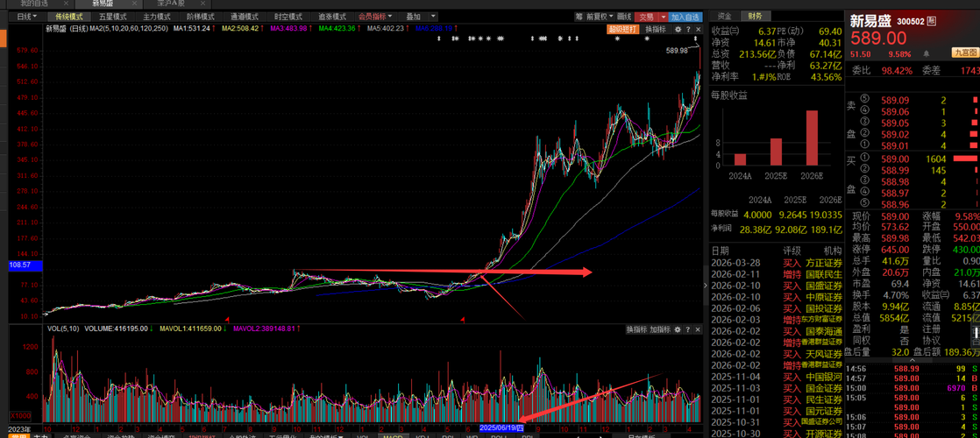The width and height of the screenshot is (980, 438).
Task: Select the 主力 tab at bottom left
Action: pos(41,434)
